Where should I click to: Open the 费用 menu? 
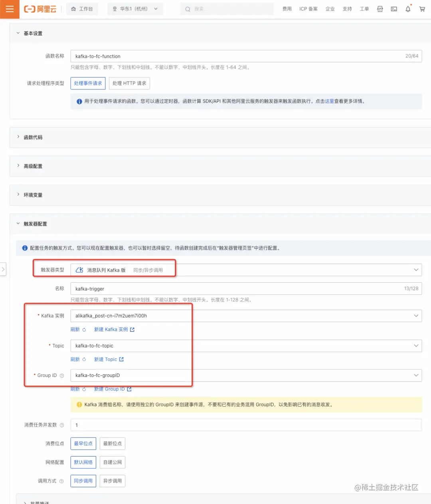(x=287, y=9)
